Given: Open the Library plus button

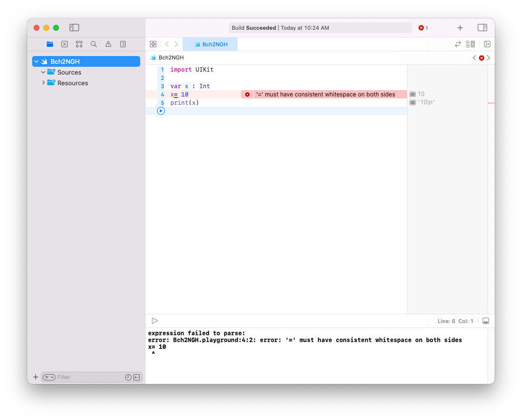Looking at the screenshot, I should tap(460, 28).
